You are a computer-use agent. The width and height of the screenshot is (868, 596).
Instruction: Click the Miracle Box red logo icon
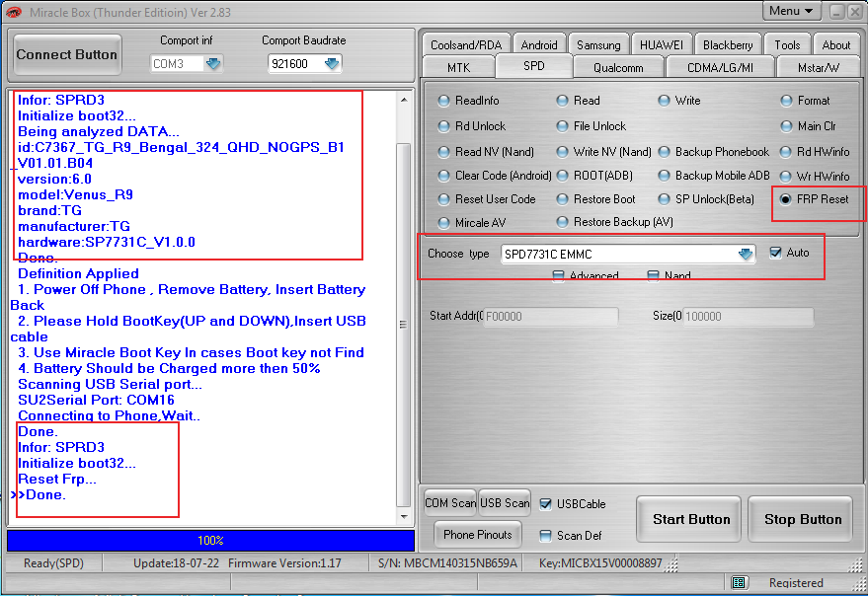coord(13,12)
